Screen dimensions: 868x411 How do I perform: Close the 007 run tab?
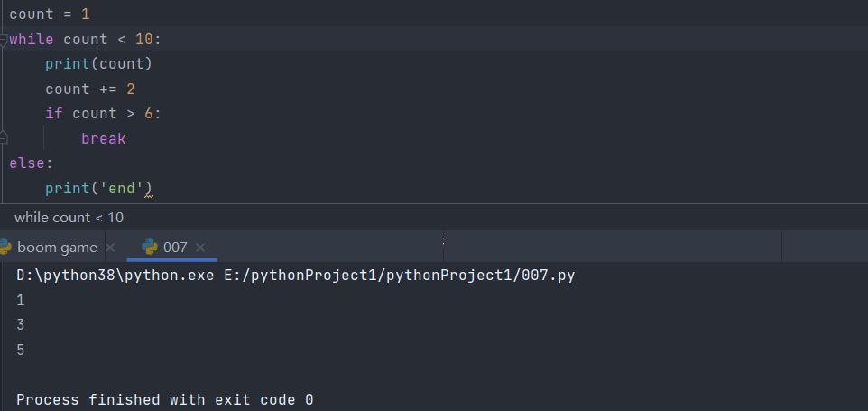click(200, 247)
